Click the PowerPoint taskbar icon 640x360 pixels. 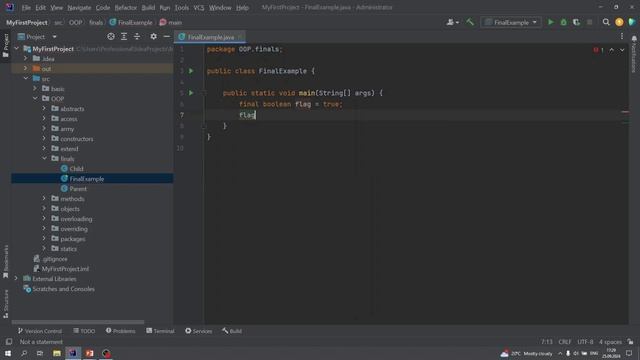pyautogui.click(x=89, y=353)
